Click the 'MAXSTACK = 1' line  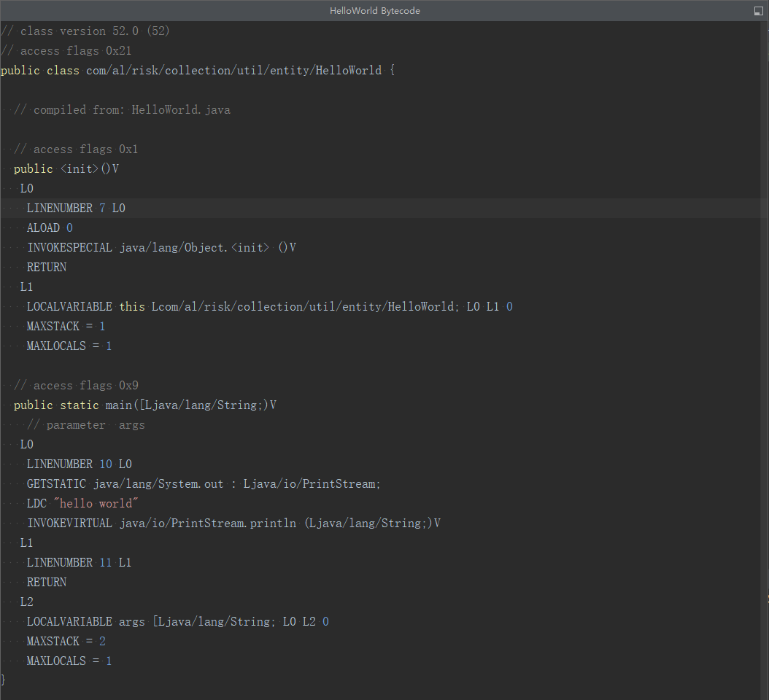[66, 327]
